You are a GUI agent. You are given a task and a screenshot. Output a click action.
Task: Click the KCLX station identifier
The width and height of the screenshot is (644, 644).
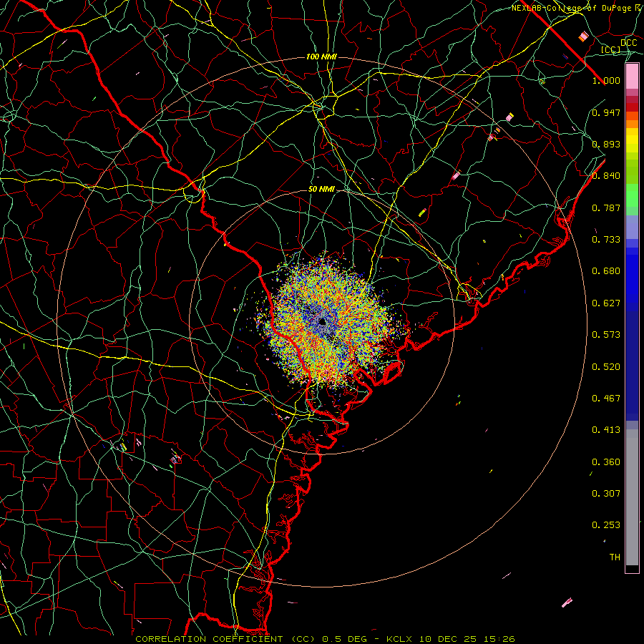click(x=400, y=639)
